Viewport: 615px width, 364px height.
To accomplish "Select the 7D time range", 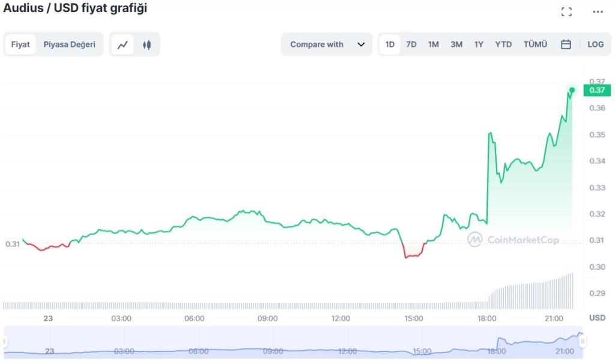I will 411,44.
